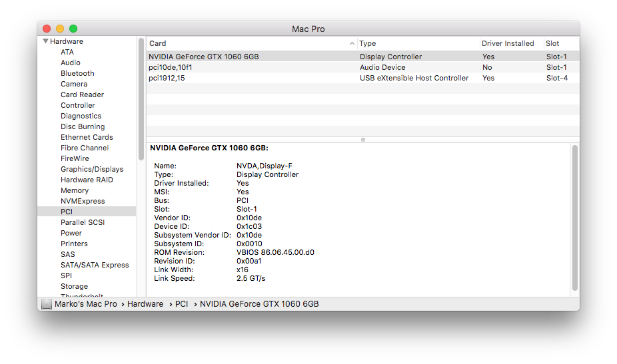Click the Subsystem ID value 0x0010
Image resolution: width=617 pixels, height=364 pixels.
pyautogui.click(x=249, y=244)
